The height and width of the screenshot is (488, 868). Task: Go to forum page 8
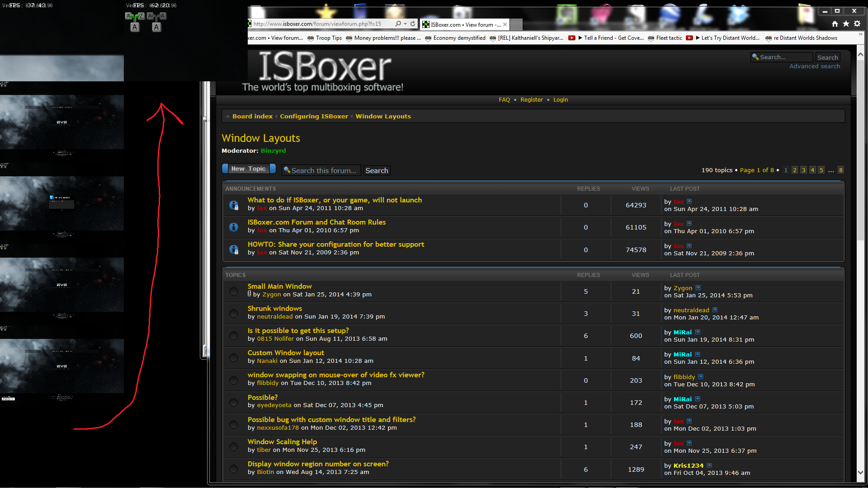click(840, 170)
